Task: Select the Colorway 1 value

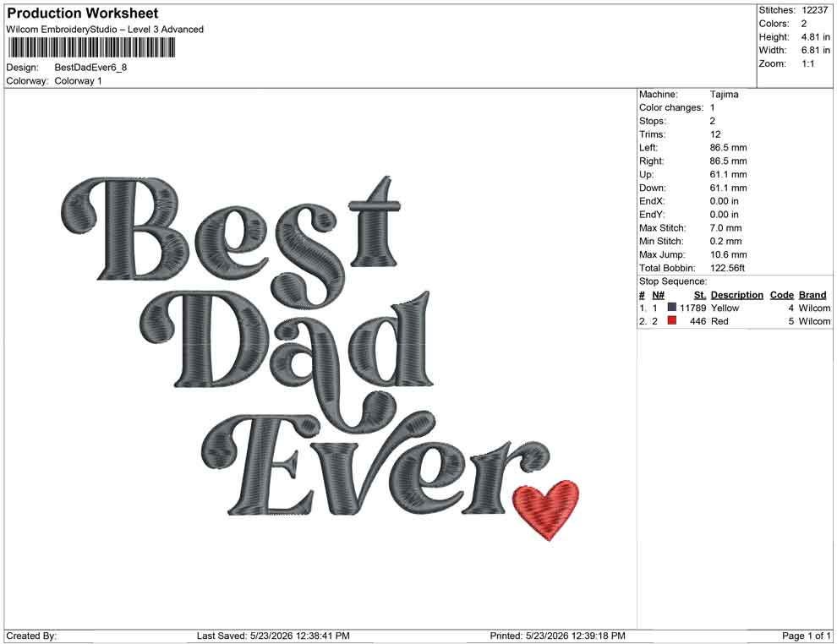Action: tap(78, 81)
